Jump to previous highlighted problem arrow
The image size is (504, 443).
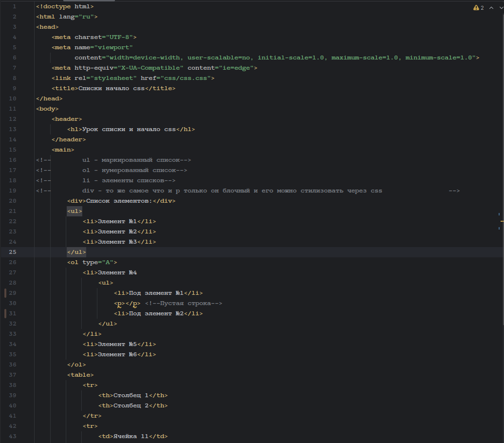pyautogui.click(x=490, y=8)
